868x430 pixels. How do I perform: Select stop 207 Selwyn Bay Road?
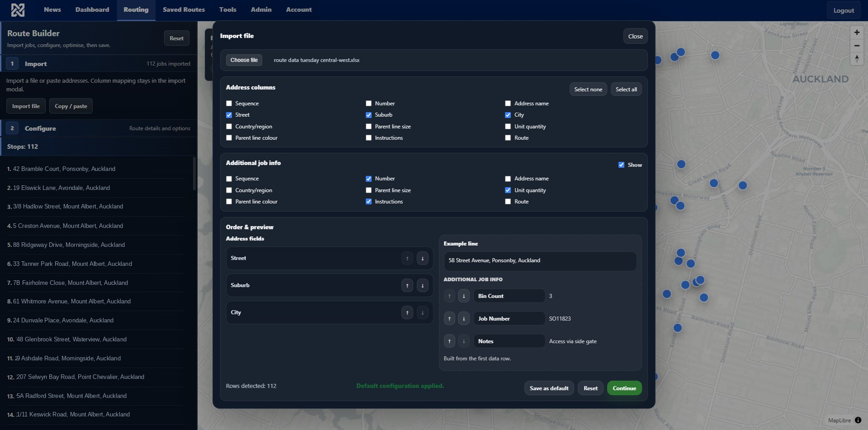96,377
